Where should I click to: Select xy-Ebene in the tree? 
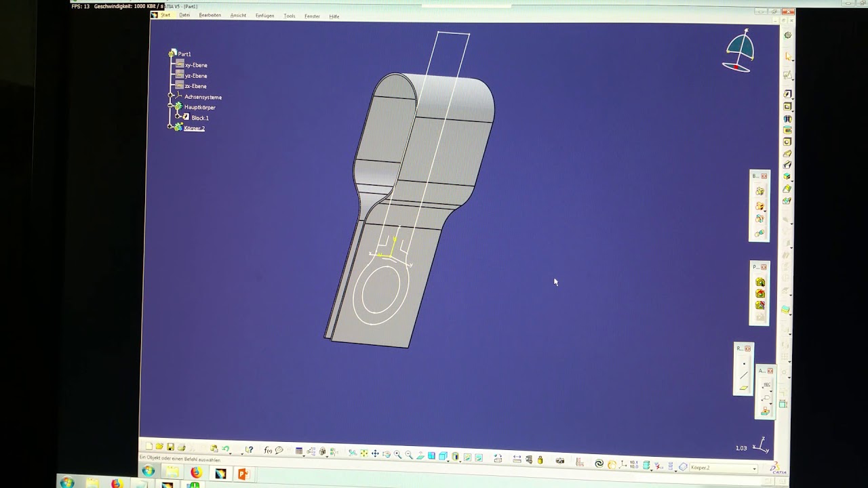[196, 65]
